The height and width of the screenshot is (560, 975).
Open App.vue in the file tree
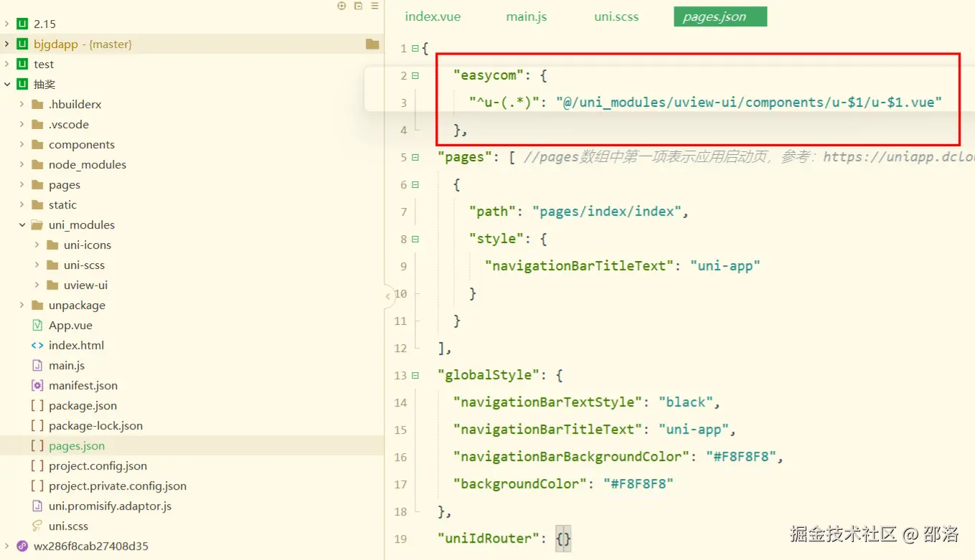point(70,325)
